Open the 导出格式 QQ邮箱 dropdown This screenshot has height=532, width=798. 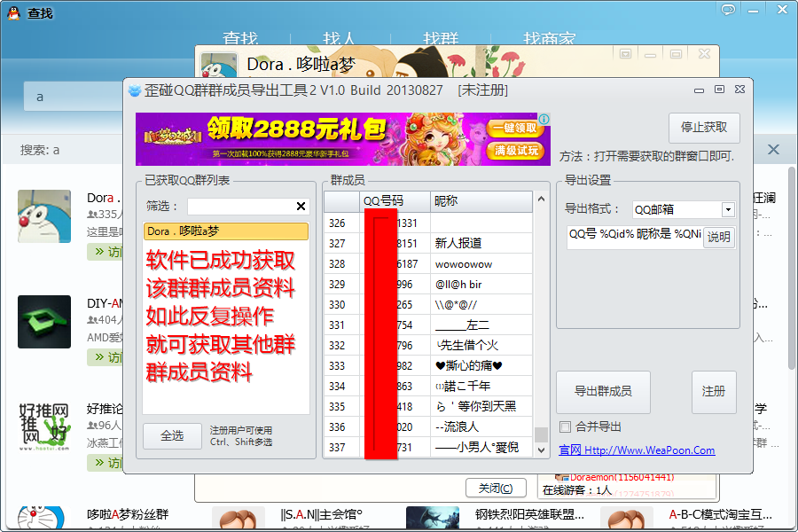(x=729, y=209)
